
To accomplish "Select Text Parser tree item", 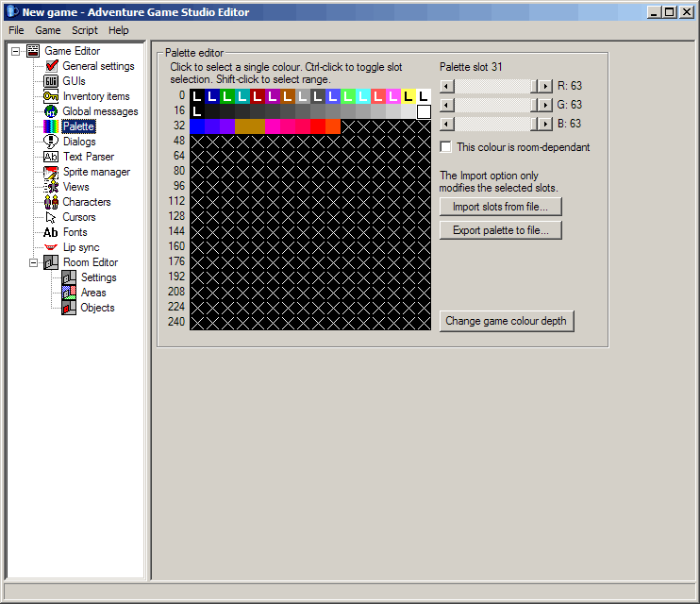I will (89, 157).
